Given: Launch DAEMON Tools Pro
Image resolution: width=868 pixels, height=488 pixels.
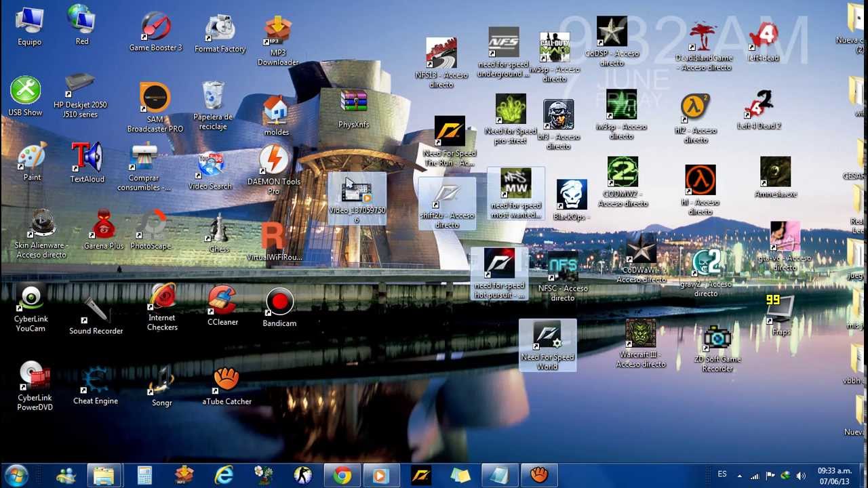Looking at the screenshot, I should tap(274, 169).
